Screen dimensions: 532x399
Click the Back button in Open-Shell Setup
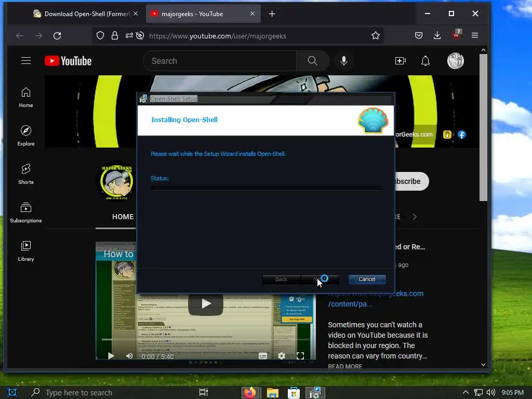(x=281, y=279)
